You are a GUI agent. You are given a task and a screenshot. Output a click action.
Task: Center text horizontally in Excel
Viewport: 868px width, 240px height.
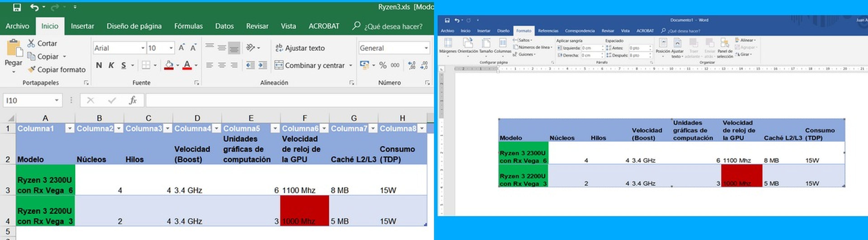click(x=222, y=65)
